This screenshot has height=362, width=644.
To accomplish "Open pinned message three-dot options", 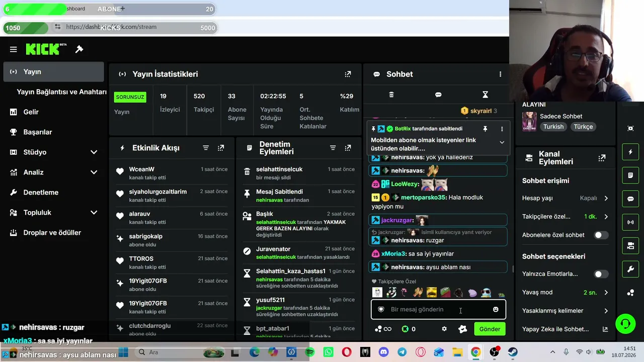I will coord(502,129).
